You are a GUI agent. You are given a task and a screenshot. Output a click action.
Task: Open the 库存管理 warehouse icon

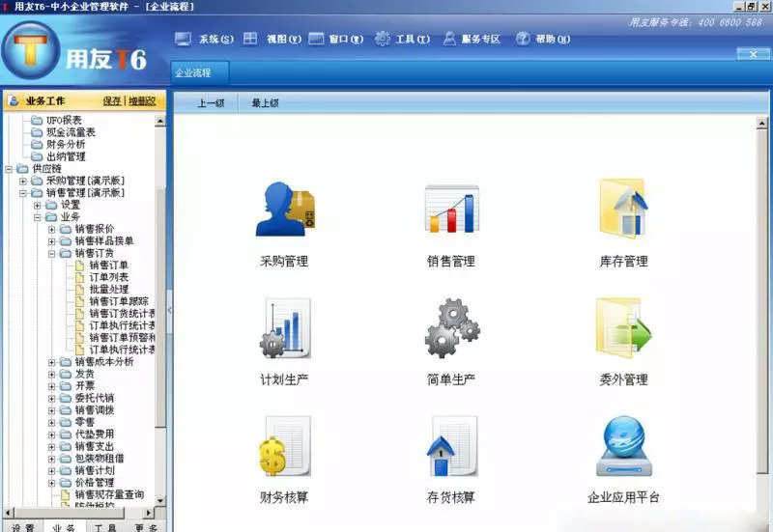(623, 209)
